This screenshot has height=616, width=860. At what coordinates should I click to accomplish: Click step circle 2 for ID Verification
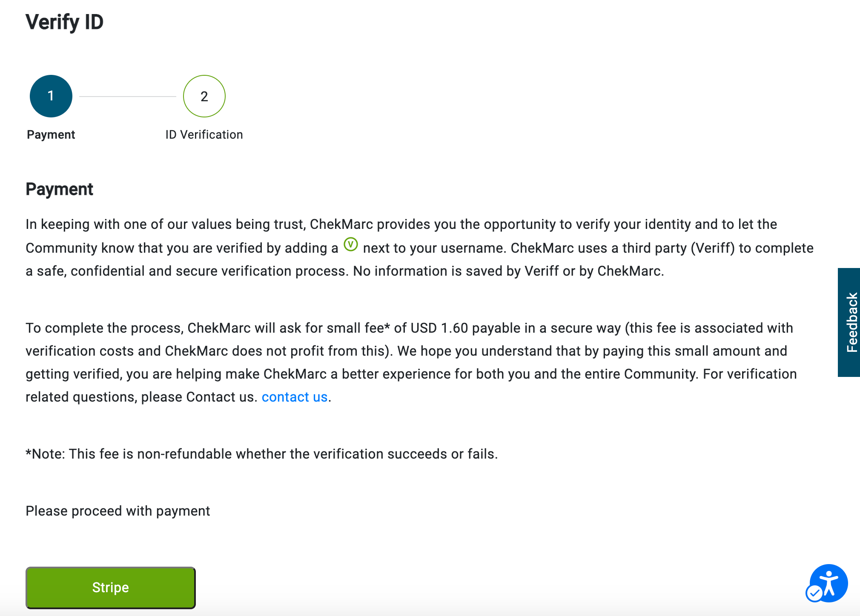click(x=204, y=96)
